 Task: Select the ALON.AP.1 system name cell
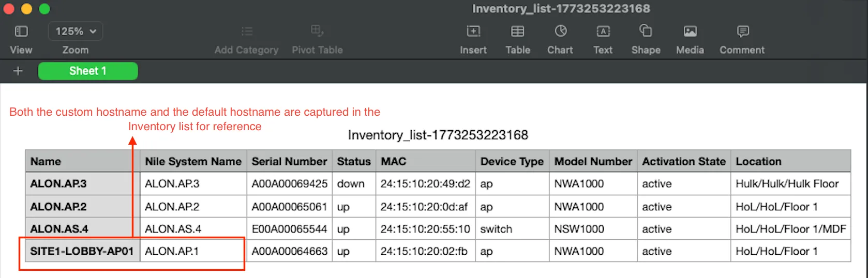click(193, 251)
